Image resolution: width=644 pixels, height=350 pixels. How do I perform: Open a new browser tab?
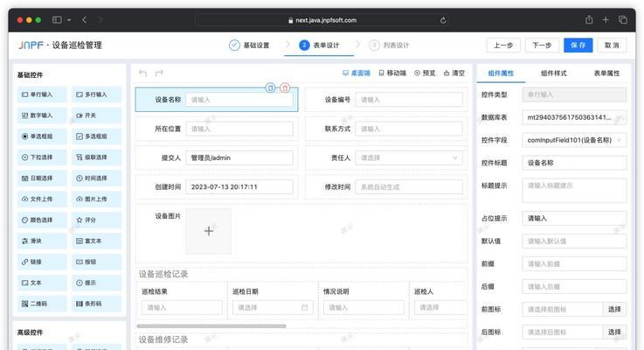[x=606, y=20]
